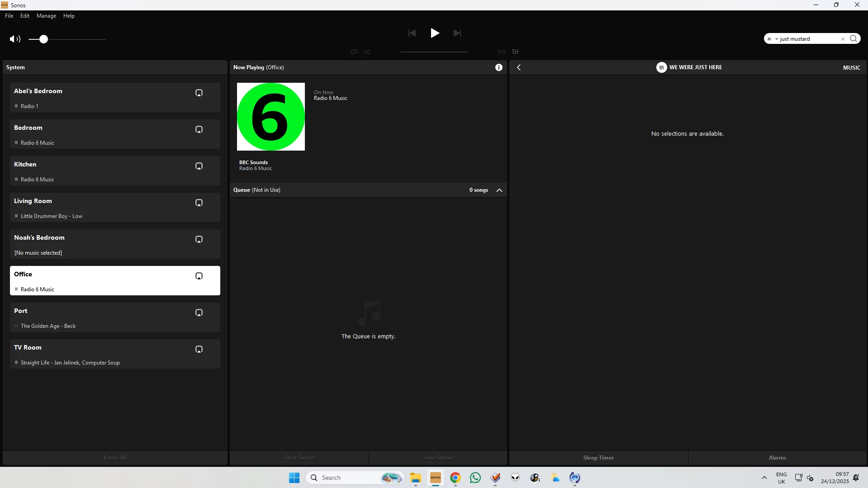Click the Sonos taskbar icon

[435, 478]
